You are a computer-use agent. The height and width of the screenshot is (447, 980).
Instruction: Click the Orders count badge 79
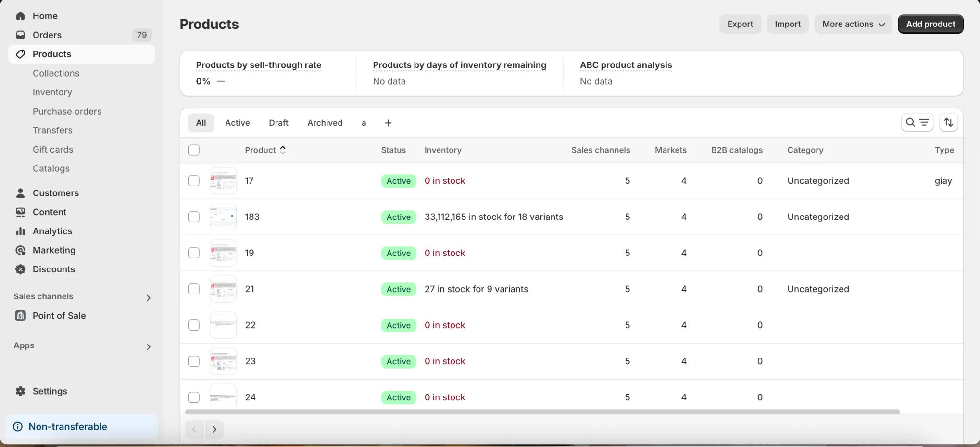[x=142, y=35]
